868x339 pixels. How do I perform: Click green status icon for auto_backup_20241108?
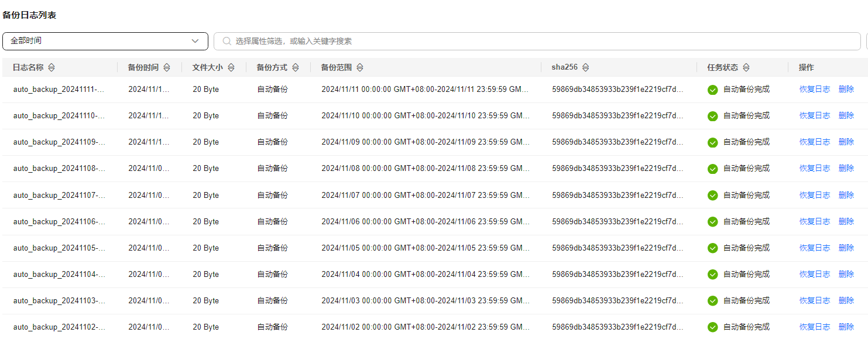tap(712, 169)
